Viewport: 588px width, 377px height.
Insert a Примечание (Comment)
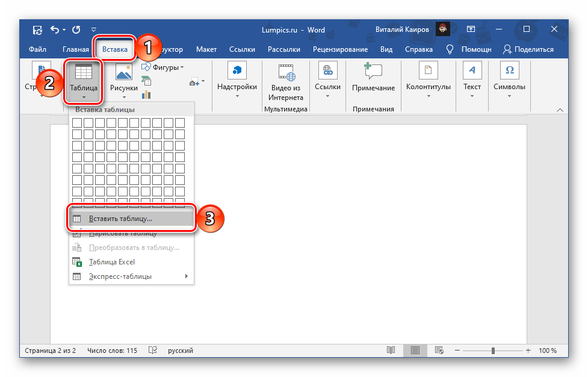[373, 78]
